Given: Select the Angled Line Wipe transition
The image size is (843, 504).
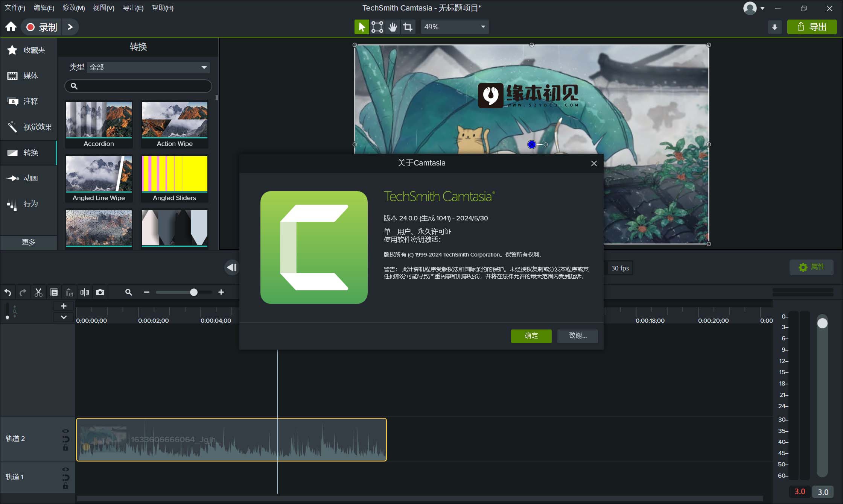Looking at the screenshot, I should 99,179.
